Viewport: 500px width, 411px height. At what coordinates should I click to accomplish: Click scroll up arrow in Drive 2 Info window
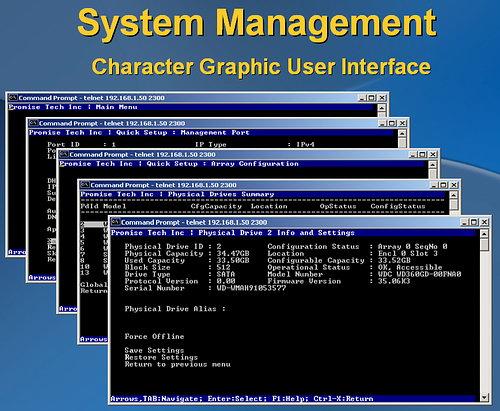coord(484,234)
